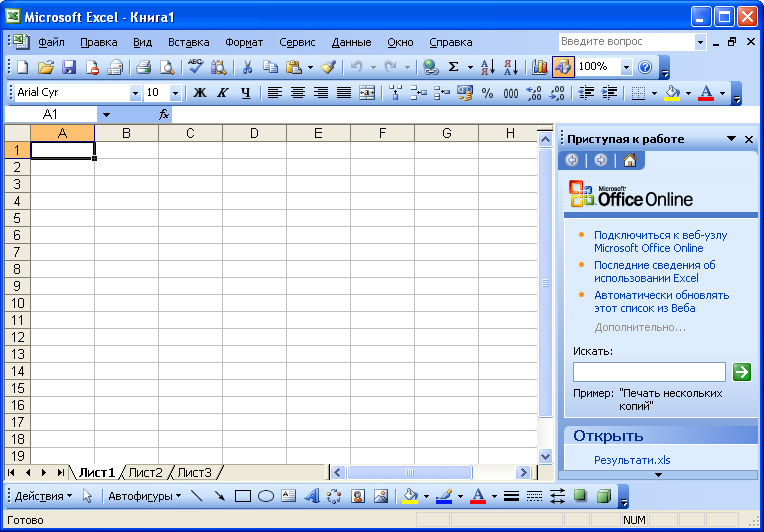Launch the Chart Wizard icon
Viewport: 764px width, 532px height.
coord(540,67)
